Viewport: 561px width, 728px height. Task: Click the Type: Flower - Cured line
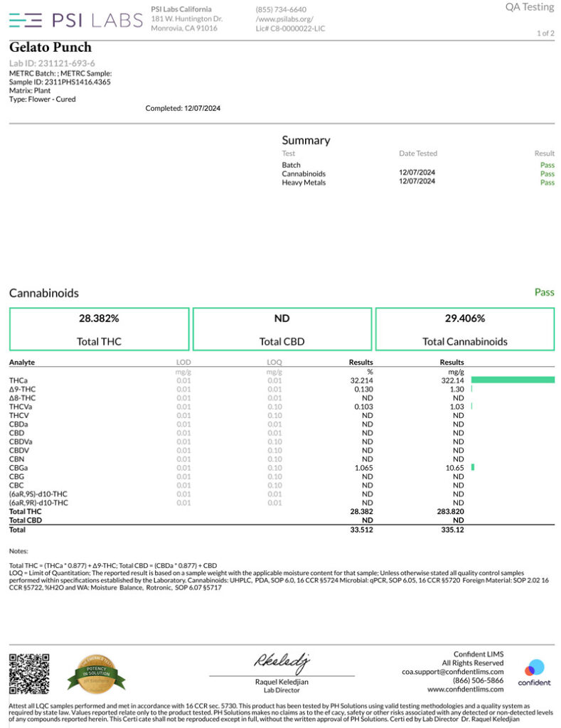42,99
